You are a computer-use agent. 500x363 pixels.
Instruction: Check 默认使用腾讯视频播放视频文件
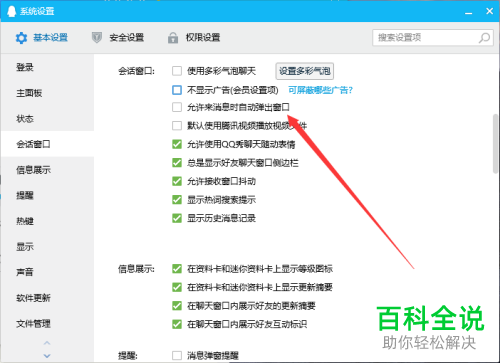tap(177, 126)
